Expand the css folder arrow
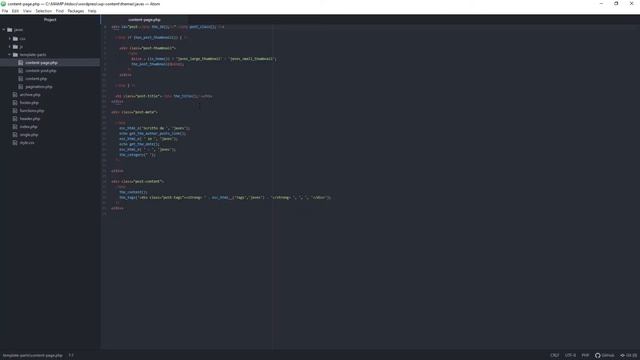 (x=10, y=39)
